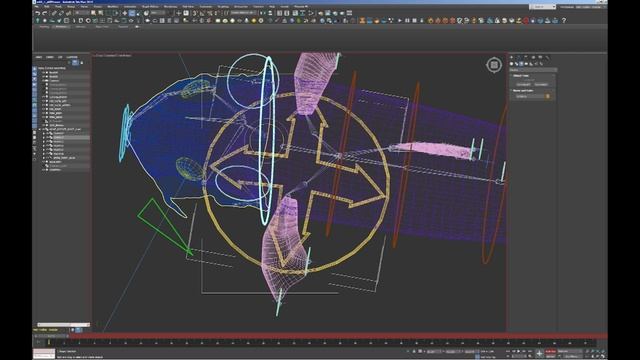The image size is (640, 360).
Task: Toggle the ribbon minimize arrow after the ribbon tabs
Action: [x=137, y=27]
